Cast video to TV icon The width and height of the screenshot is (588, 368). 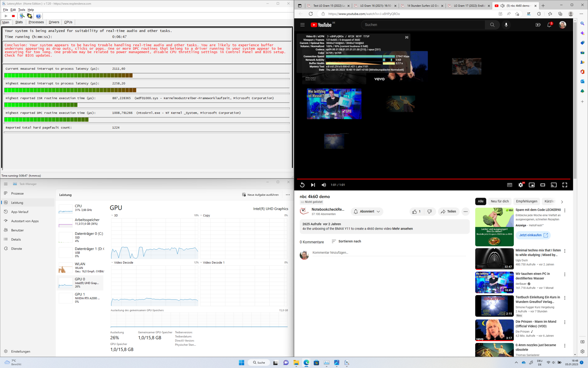pyautogui.click(x=554, y=185)
